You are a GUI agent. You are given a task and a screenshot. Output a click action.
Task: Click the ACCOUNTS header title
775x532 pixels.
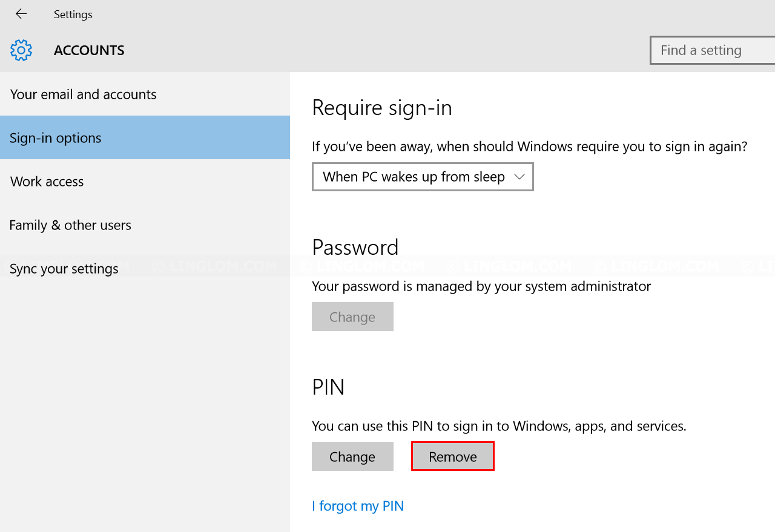89,50
